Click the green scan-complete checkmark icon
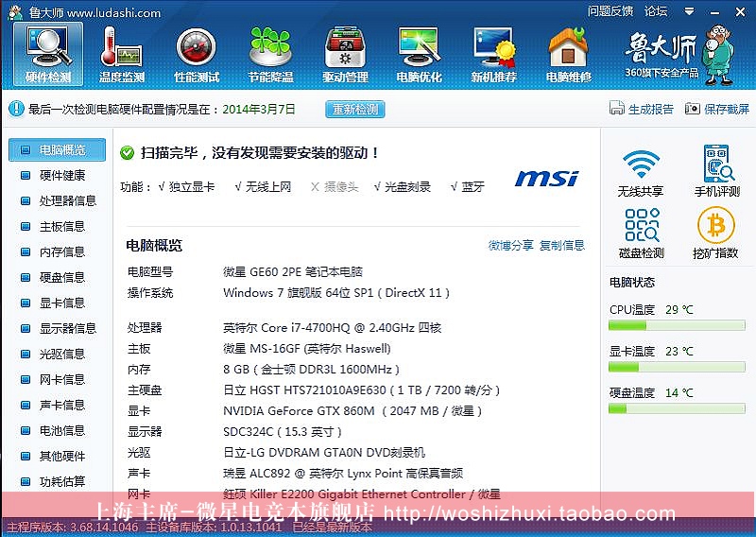Viewport: 756px width, 537px height. coord(127,153)
